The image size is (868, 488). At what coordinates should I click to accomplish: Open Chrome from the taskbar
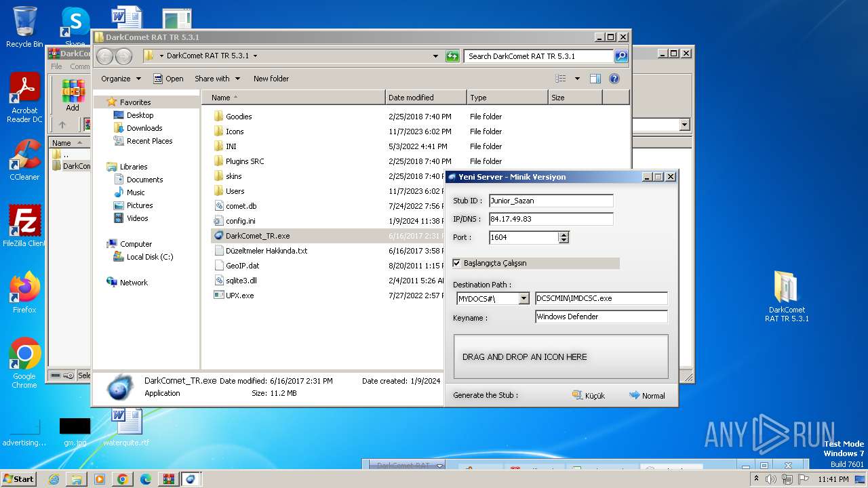(x=123, y=479)
